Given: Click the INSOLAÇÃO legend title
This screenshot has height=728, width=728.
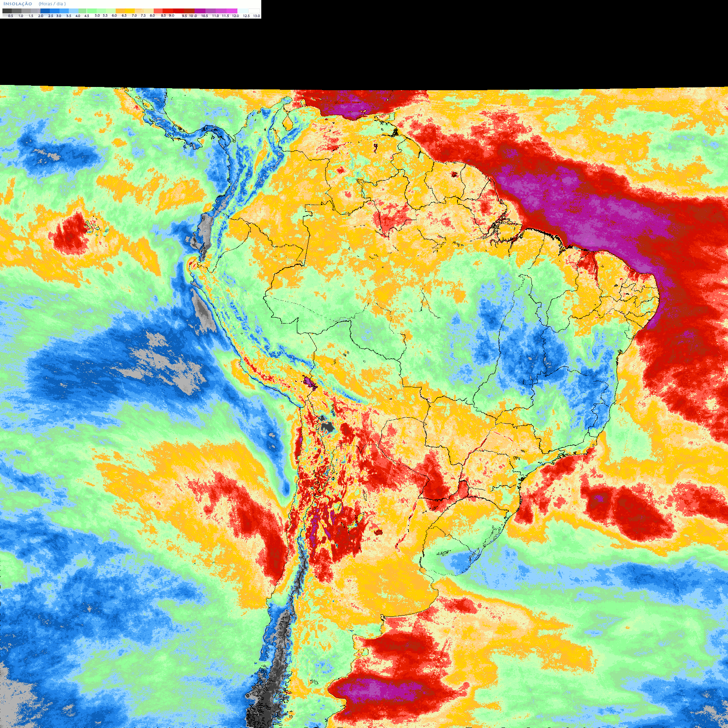Looking at the screenshot, I should [18, 4].
